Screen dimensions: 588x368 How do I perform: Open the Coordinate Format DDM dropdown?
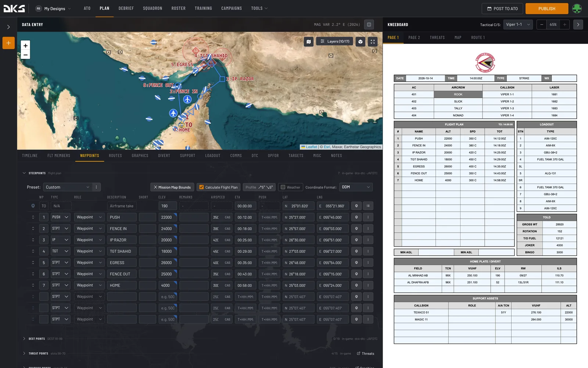tap(356, 187)
